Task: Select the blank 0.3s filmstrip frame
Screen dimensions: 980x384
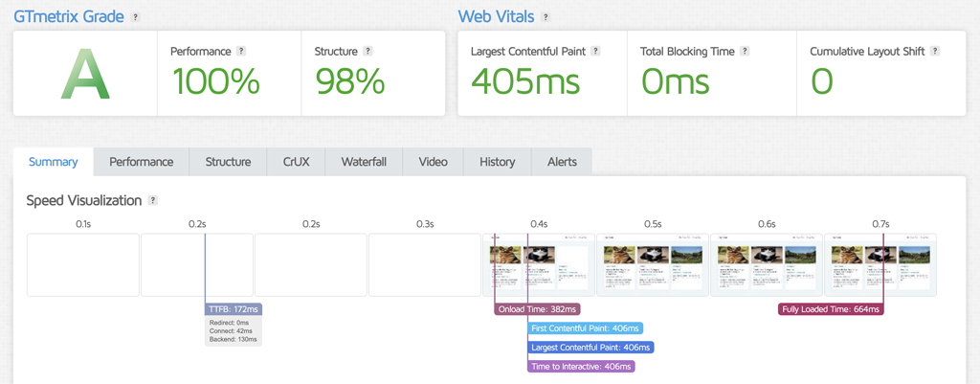Action: [x=425, y=265]
